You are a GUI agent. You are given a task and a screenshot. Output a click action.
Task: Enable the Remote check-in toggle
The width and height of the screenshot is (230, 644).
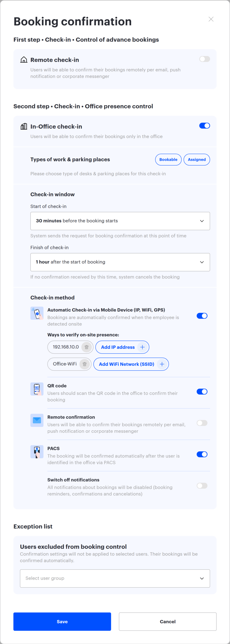click(x=205, y=59)
